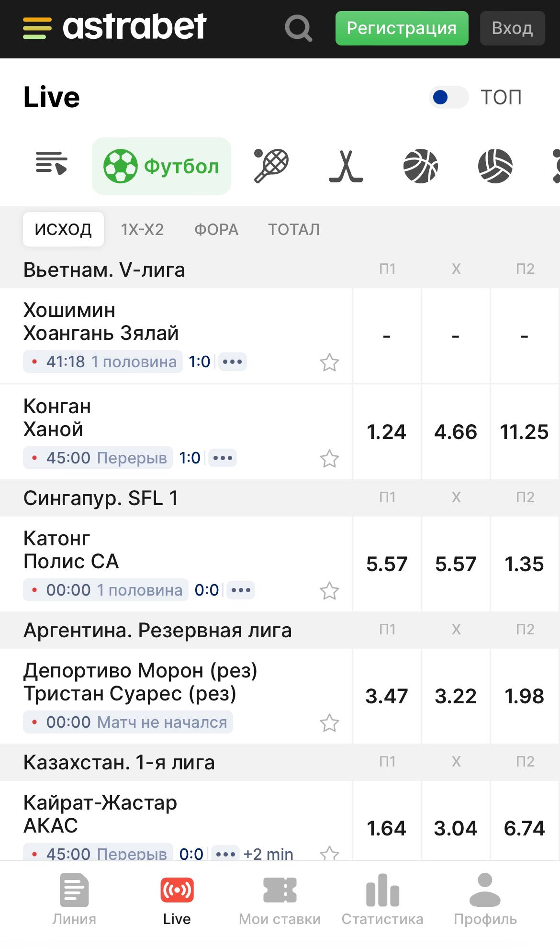
Task: Toggle the ТОП switch
Action: [x=448, y=97]
